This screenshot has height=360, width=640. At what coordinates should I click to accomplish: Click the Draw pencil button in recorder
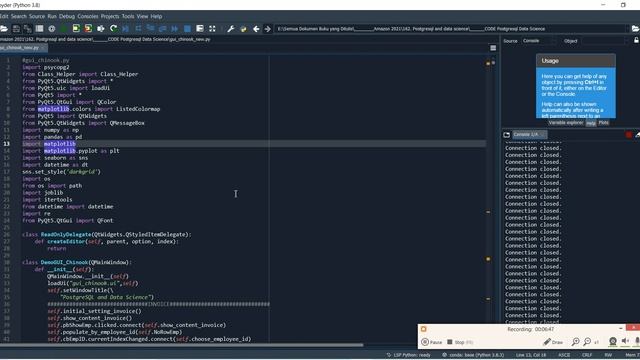click(553, 342)
